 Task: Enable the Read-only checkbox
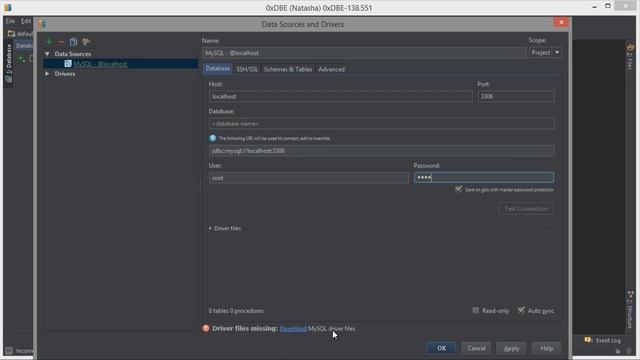(x=476, y=311)
